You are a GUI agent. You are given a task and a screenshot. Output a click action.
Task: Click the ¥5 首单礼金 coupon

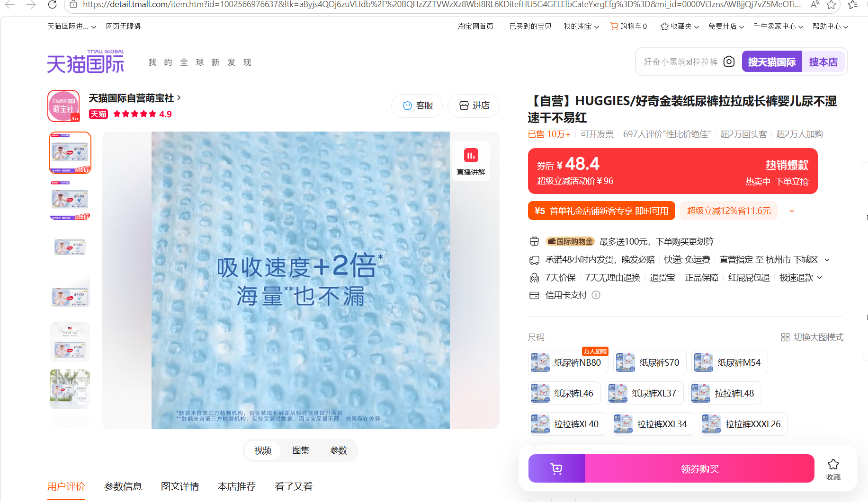point(601,211)
